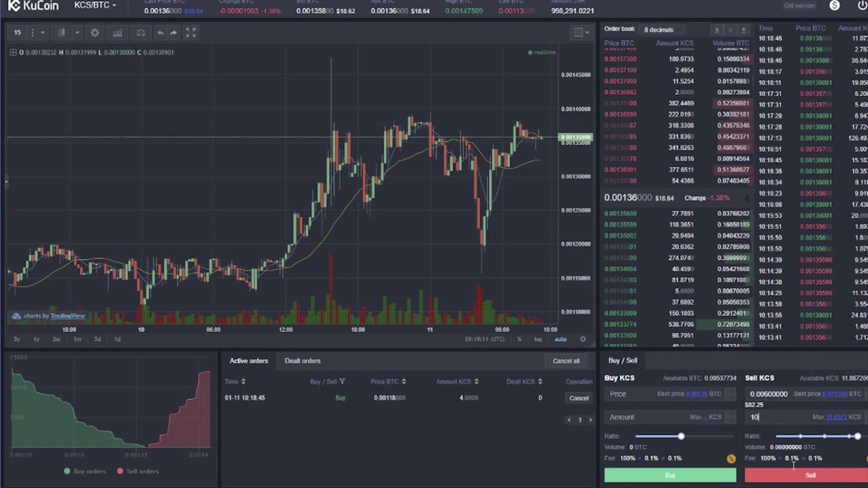The width and height of the screenshot is (868, 488).
Task: Click the red Sell button
Action: click(806, 475)
